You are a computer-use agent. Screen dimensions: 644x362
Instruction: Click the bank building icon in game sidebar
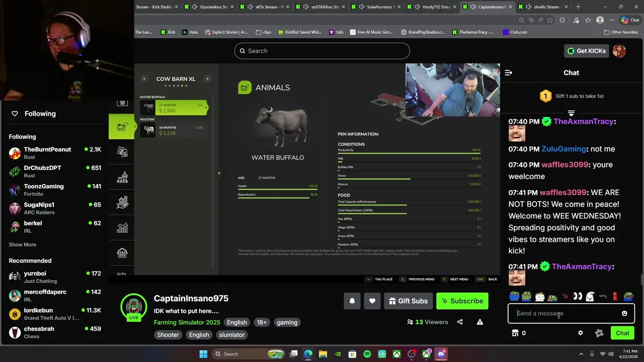(122, 253)
